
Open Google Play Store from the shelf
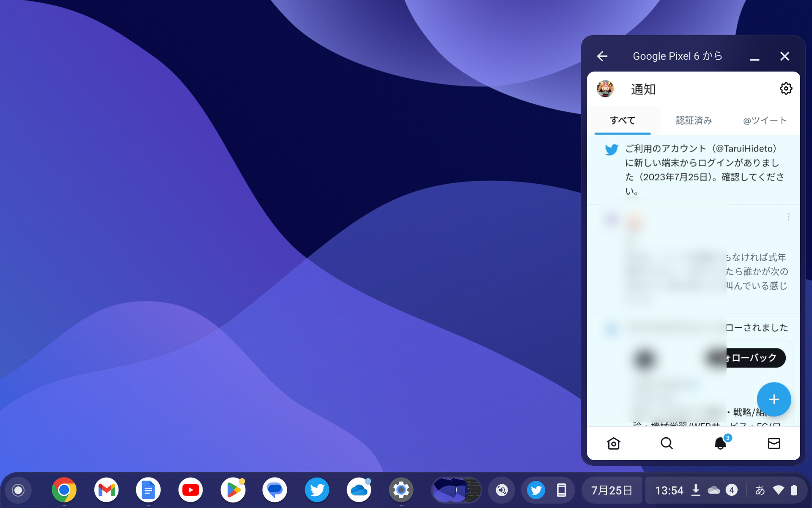point(233,490)
